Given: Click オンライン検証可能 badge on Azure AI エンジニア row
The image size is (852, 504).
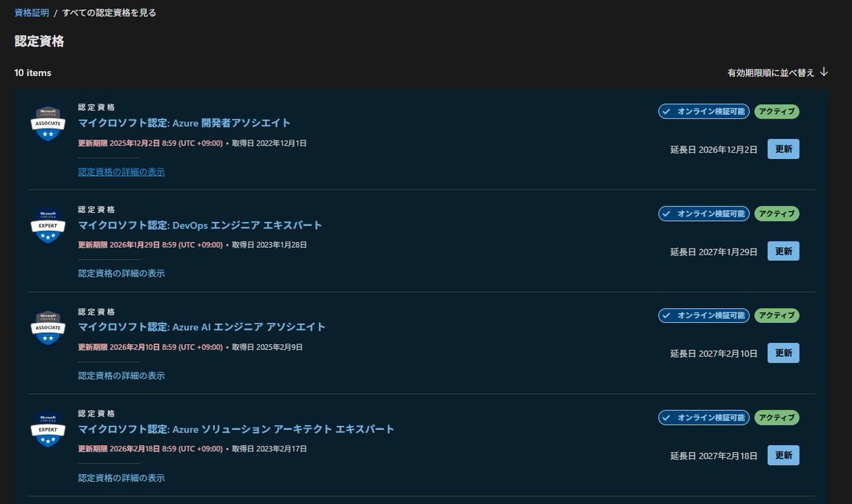Looking at the screenshot, I should (704, 315).
